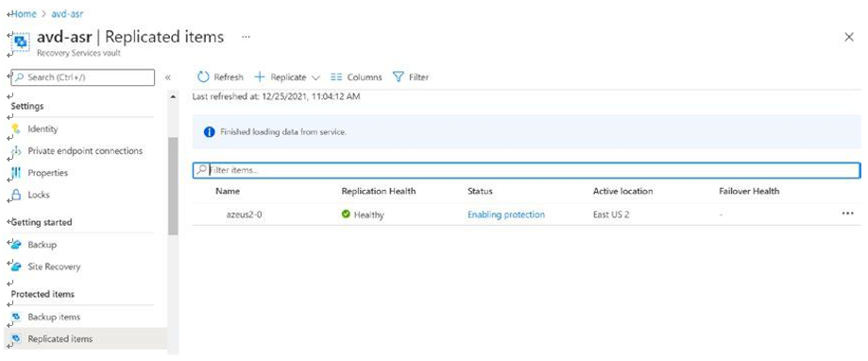
Task: Open Backup under Getting started
Action: point(43,245)
